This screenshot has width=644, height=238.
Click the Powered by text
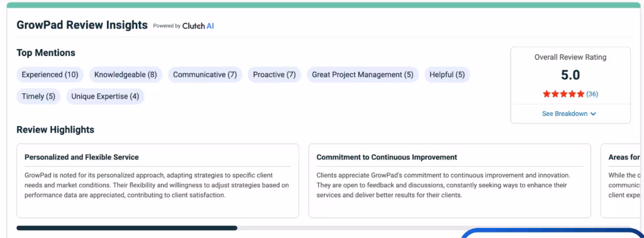coord(167,26)
